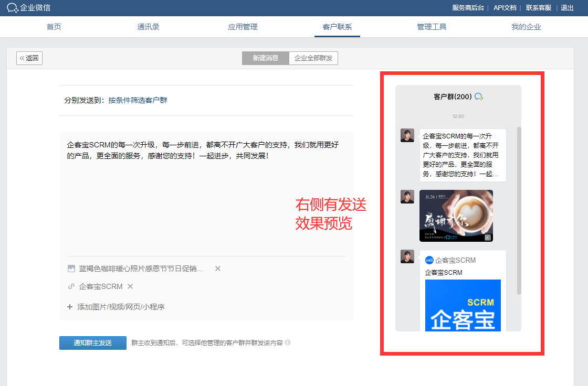
Task: Select 新建消息 segment tab
Action: (x=266, y=58)
